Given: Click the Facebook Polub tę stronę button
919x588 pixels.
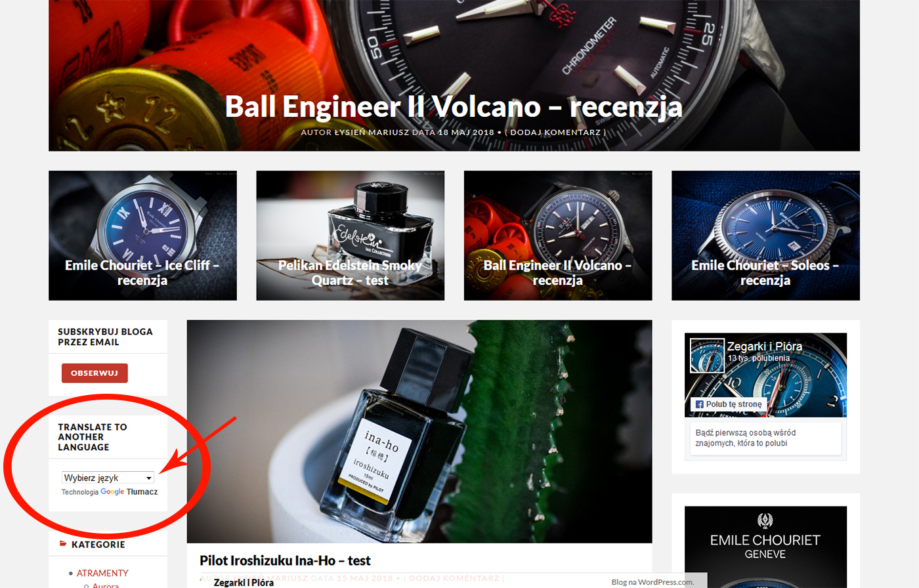Looking at the screenshot, I should pos(729,404).
